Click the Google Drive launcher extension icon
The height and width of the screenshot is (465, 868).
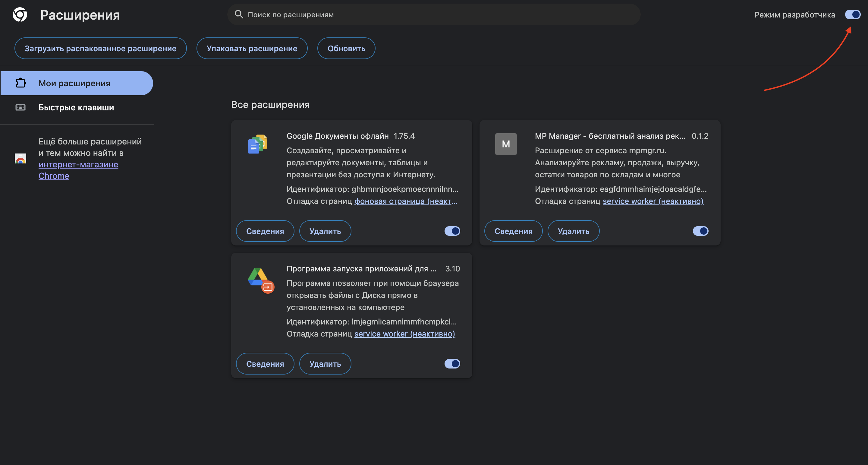[x=260, y=280]
